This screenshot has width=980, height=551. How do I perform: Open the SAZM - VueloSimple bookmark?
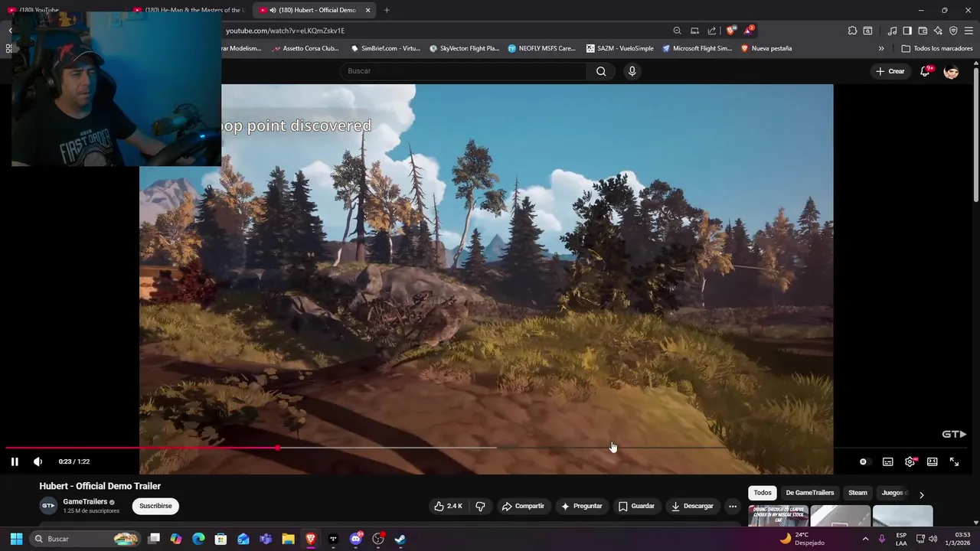[620, 48]
